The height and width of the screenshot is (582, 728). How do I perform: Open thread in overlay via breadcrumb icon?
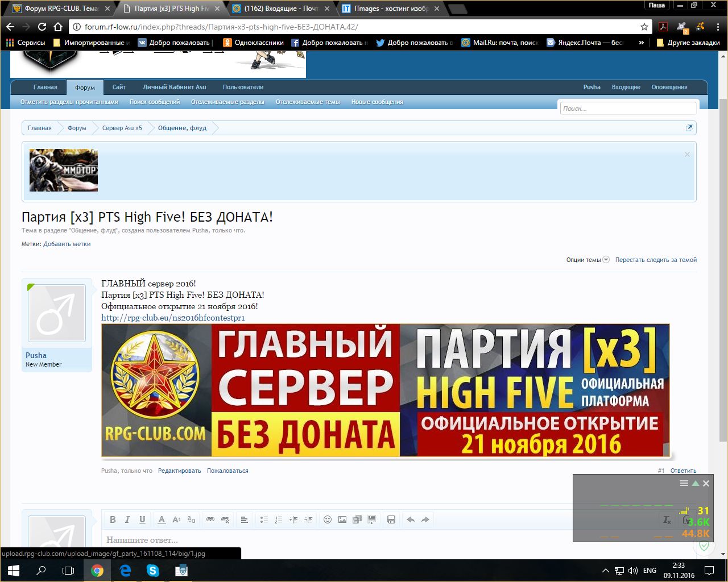[x=689, y=128]
